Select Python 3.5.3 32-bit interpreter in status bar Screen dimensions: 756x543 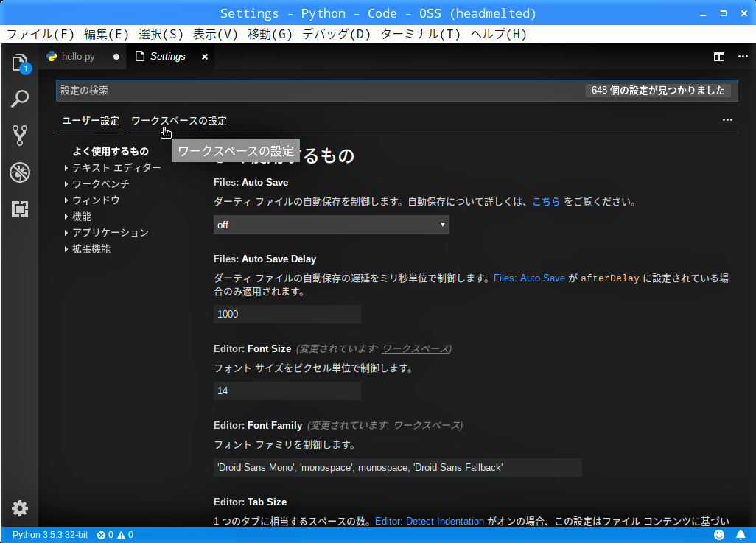click(50, 535)
